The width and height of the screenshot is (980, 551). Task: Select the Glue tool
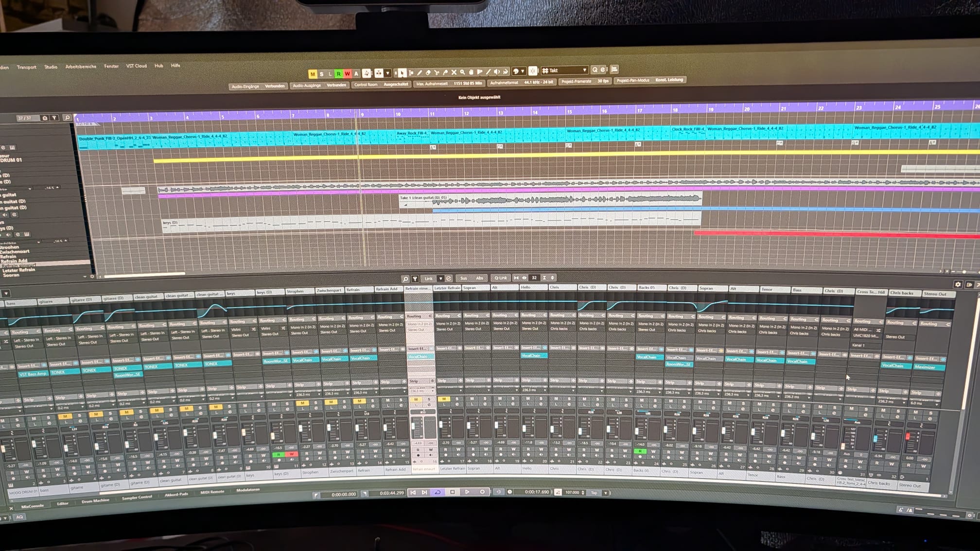[445, 73]
